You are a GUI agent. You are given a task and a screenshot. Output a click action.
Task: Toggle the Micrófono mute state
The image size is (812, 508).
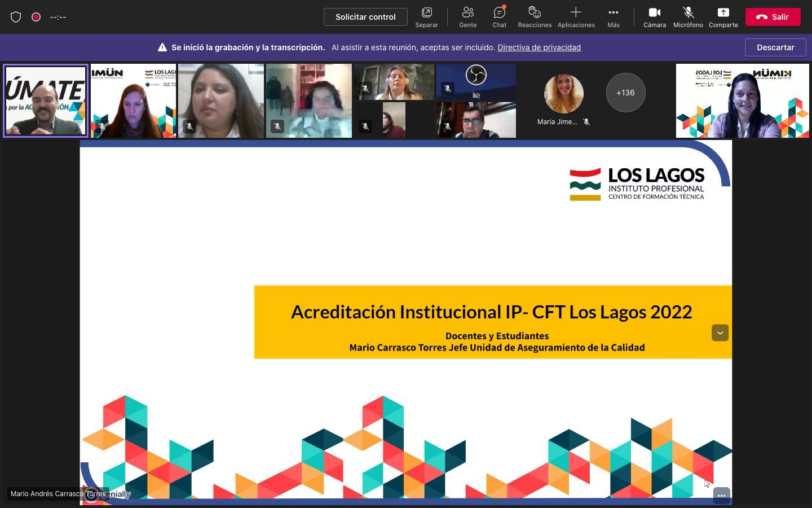pos(688,17)
